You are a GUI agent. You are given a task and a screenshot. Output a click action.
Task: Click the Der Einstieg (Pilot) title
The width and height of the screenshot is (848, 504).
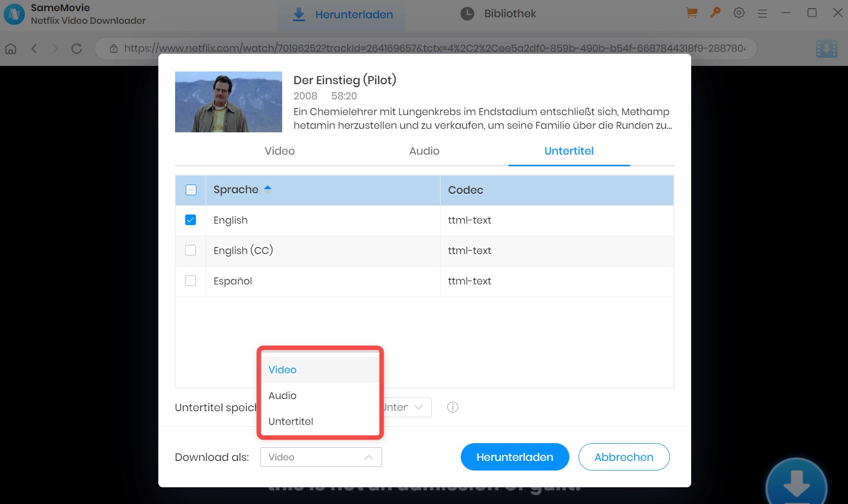(x=345, y=80)
